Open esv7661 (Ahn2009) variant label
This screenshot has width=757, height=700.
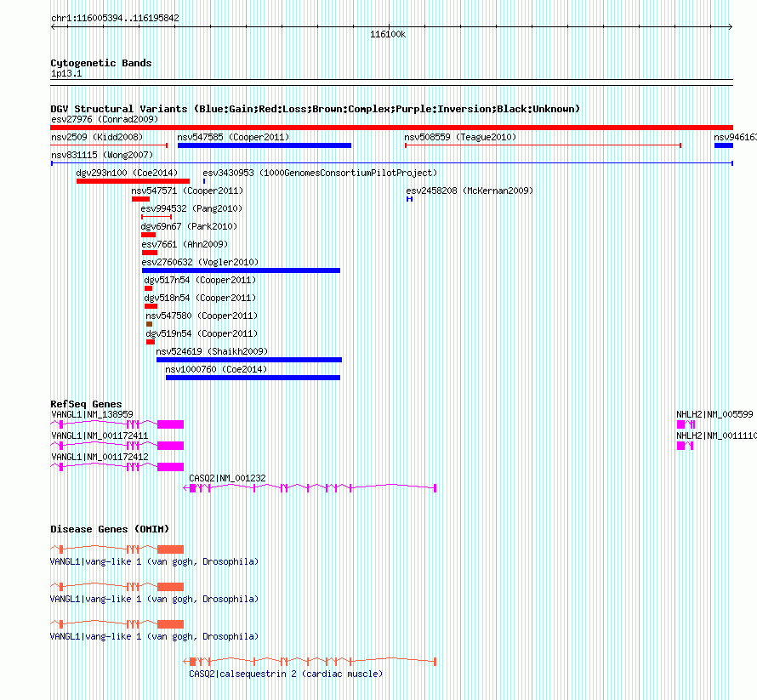[x=185, y=244]
